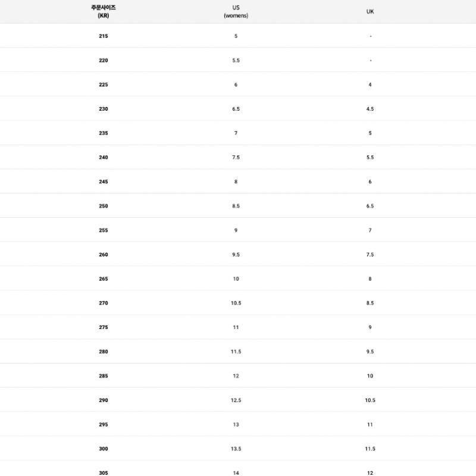Screen dimensions: 476x476
Task: Select KR size 250
Action: tap(104, 206)
